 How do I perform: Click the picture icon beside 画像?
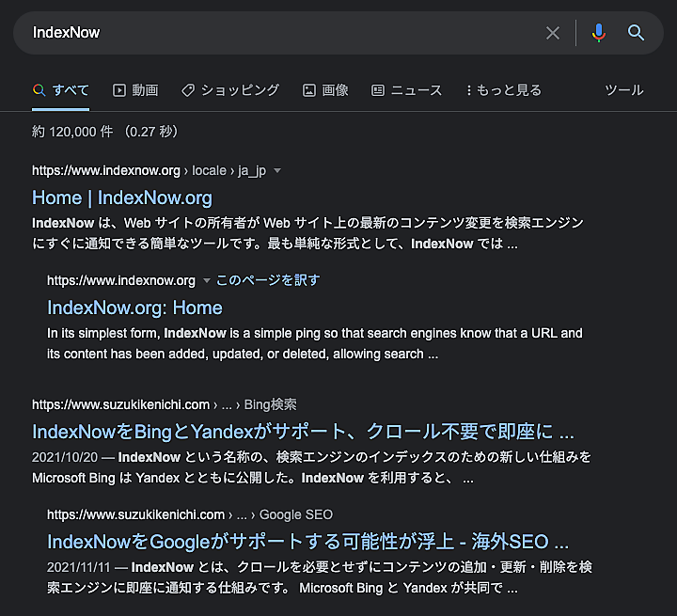click(308, 90)
